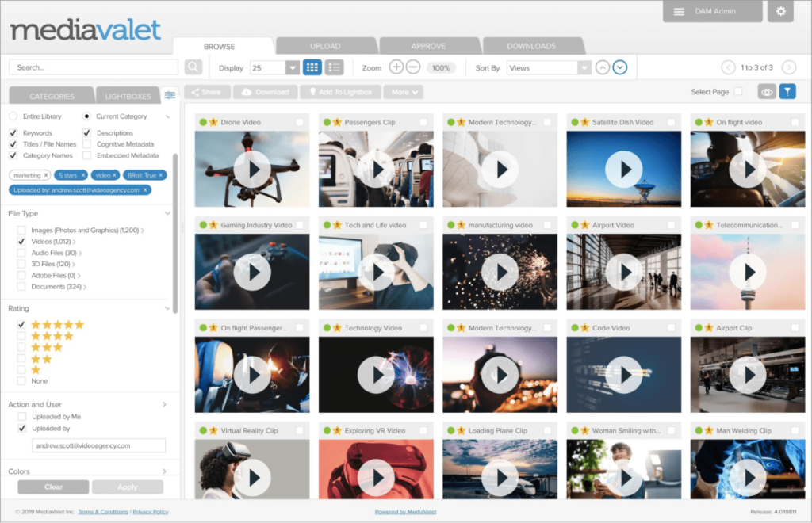Open the More dropdown menu
This screenshot has height=523, width=812.
tap(404, 92)
